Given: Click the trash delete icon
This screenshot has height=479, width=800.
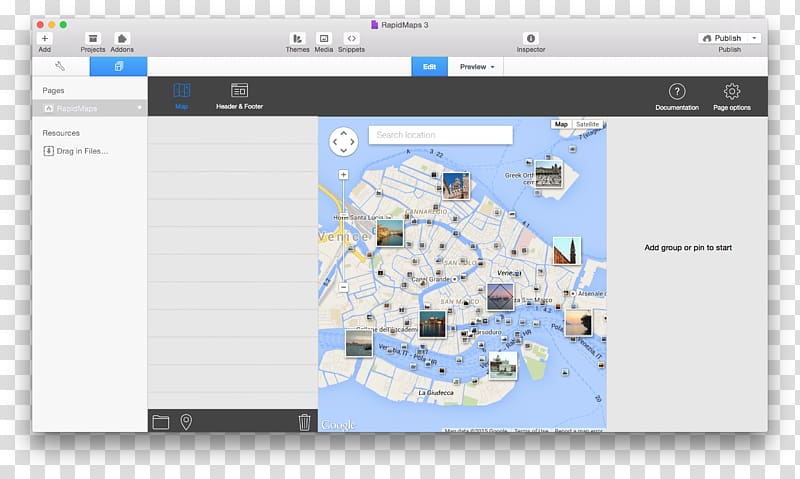Looking at the screenshot, I should click(304, 422).
